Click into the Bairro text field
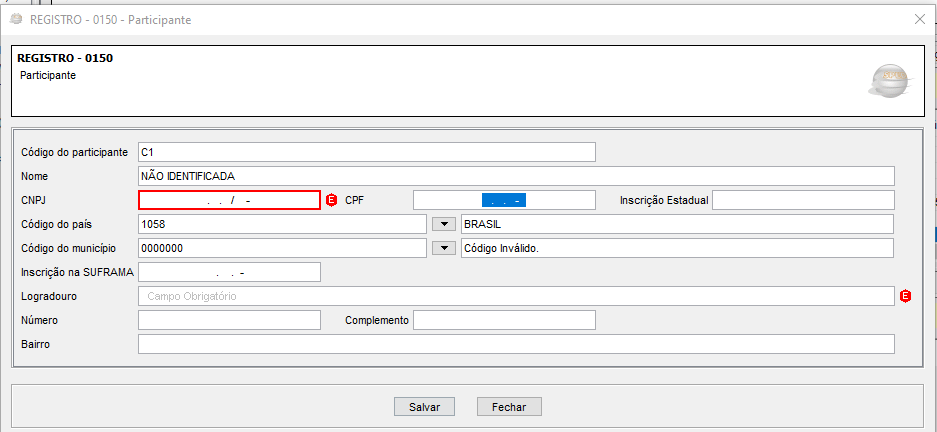The image size is (937, 432). pos(515,344)
